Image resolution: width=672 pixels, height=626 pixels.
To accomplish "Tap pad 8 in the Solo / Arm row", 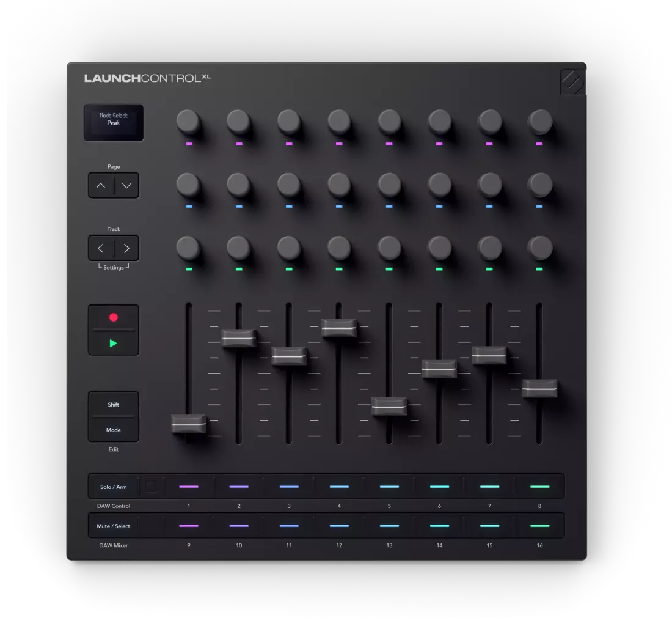I will [x=539, y=487].
